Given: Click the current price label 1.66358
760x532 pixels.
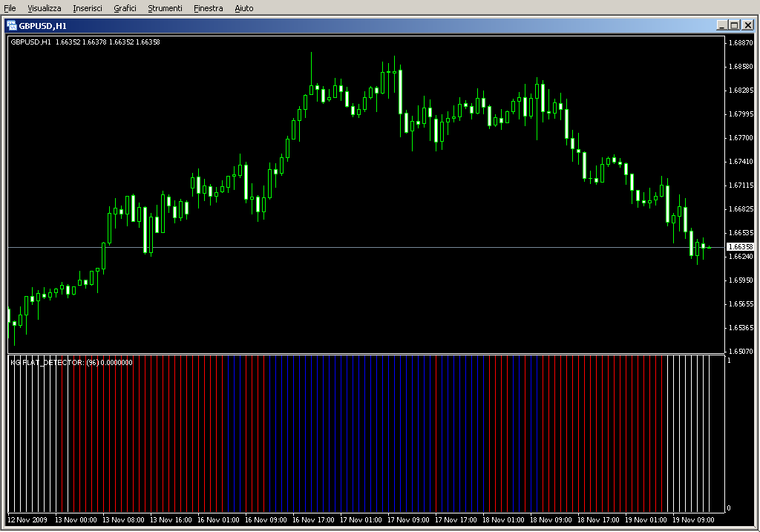Looking at the screenshot, I should (741, 246).
